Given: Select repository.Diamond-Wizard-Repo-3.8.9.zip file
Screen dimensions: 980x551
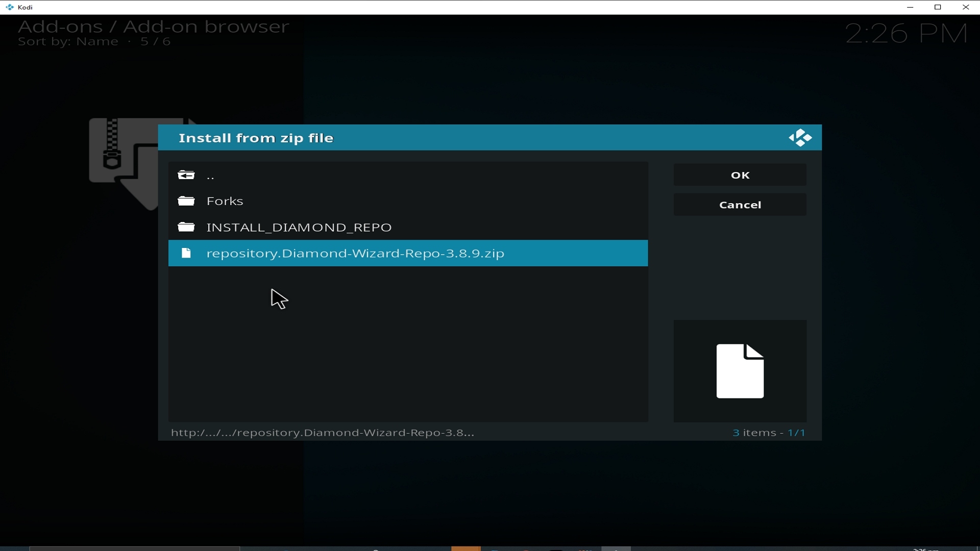Looking at the screenshot, I should [x=408, y=254].
